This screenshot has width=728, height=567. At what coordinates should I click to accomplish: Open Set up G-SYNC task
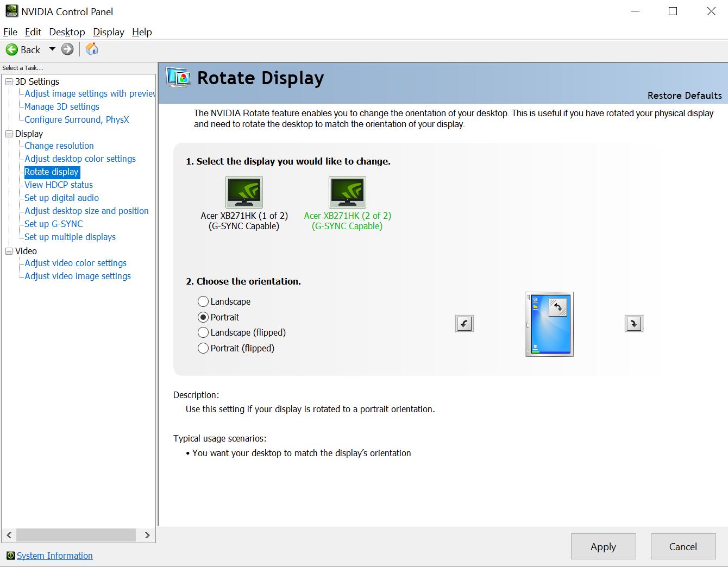coord(54,224)
